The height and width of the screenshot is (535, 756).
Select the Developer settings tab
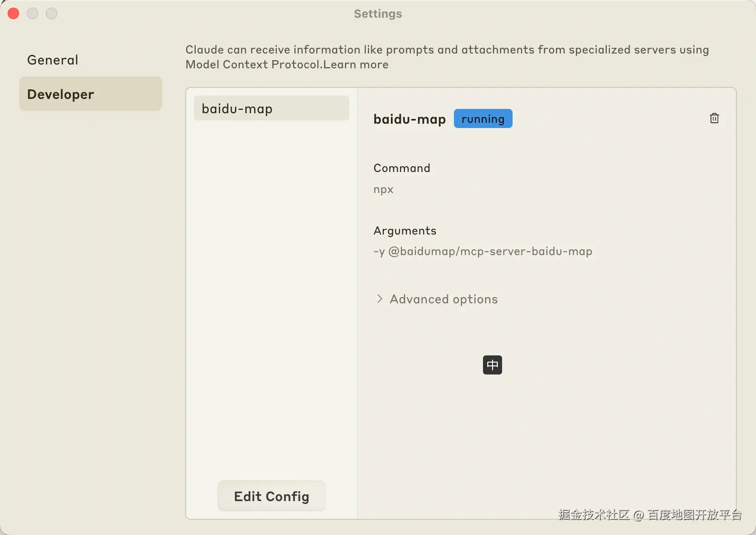click(x=91, y=94)
